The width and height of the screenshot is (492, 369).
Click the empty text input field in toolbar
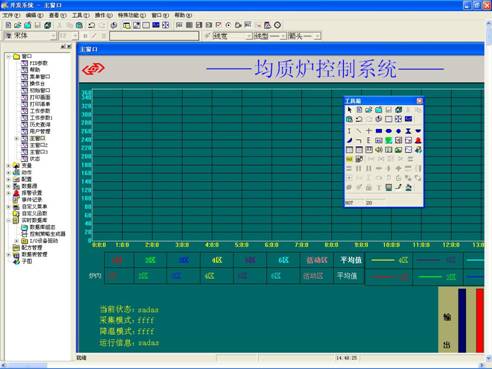tap(154, 36)
